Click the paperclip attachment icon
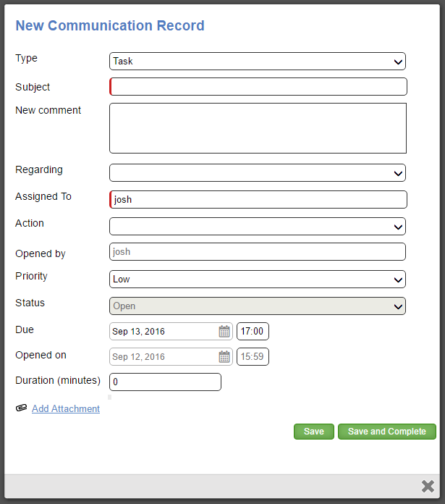Viewport: 445px width, 504px height. click(21, 408)
